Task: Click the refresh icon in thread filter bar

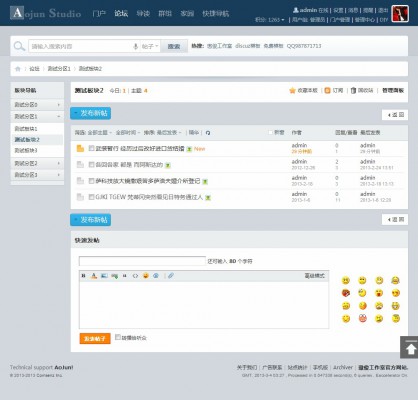Action: (x=208, y=133)
